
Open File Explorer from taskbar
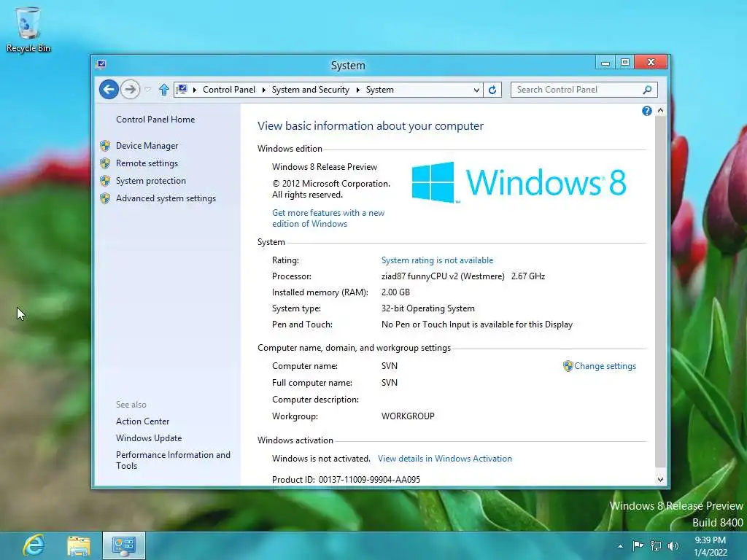tap(79, 545)
